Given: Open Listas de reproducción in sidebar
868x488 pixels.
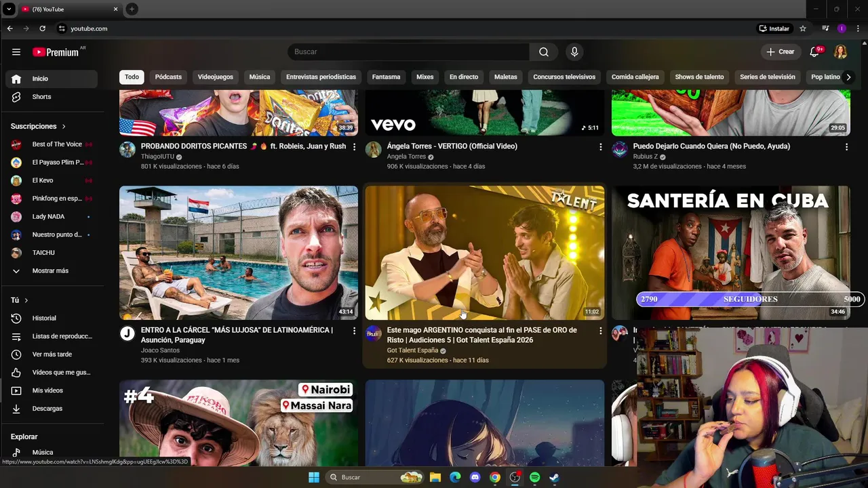Looking at the screenshot, I should 52,336.
